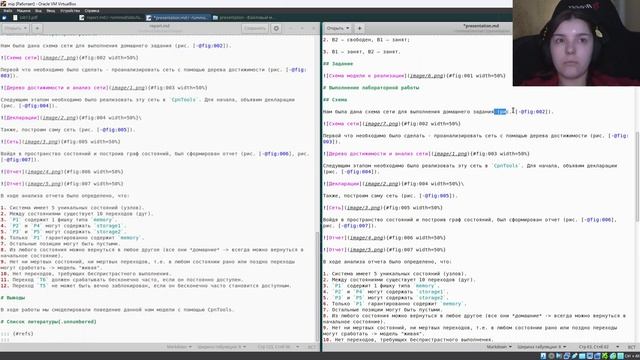
Task: Open the Устройства menu in VirtualBox
Action: coord(70,11)
